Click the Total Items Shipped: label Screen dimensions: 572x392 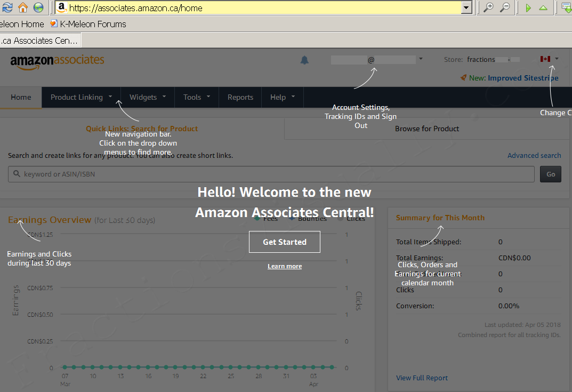pos(429,242)
